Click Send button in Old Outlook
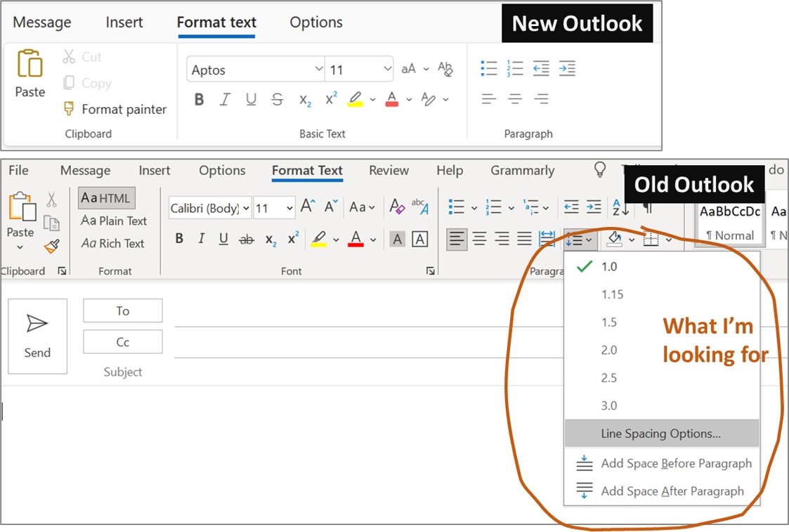789x532 pixels. point(38,336)
